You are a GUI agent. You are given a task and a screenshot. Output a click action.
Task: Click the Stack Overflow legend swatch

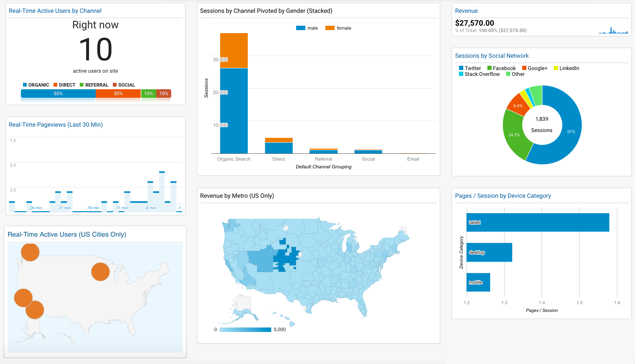click(461, 74)
